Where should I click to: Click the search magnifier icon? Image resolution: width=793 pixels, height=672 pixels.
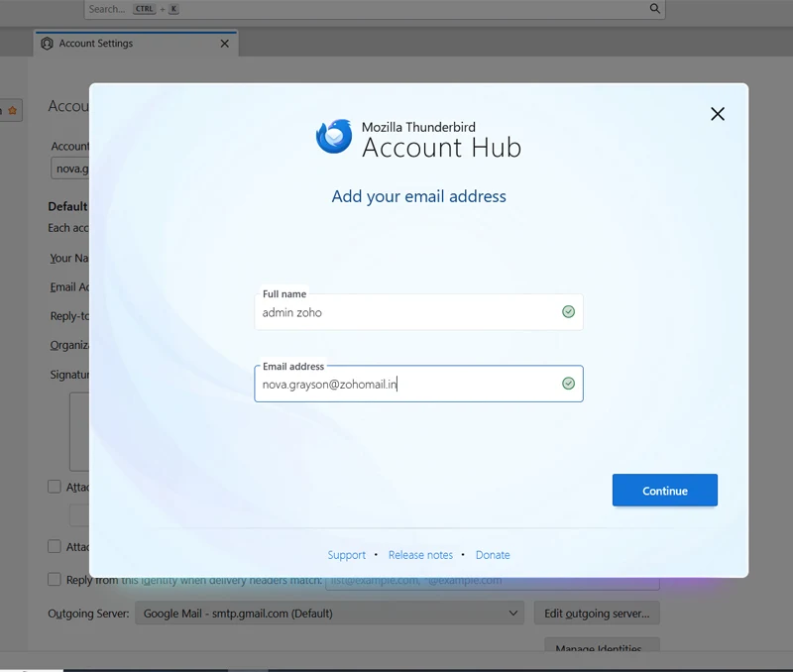point(654,8)
